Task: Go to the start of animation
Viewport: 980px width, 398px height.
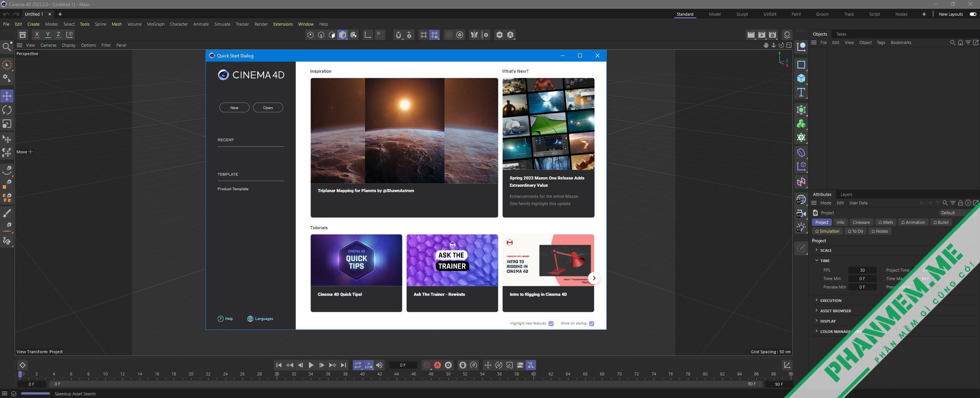Action: tap(279, 365)
